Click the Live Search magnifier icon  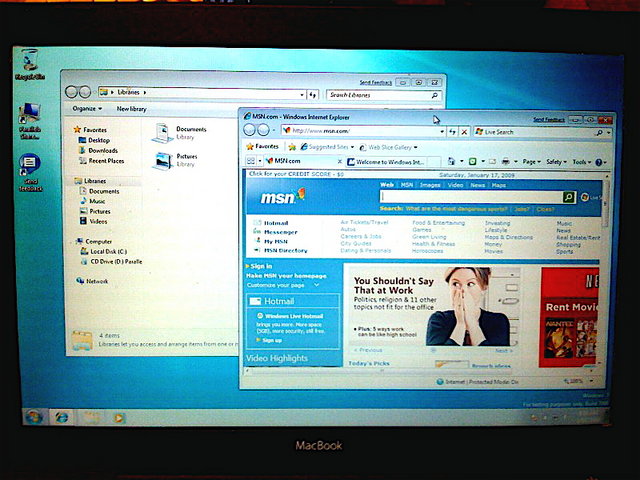click(x=599, y=133)
